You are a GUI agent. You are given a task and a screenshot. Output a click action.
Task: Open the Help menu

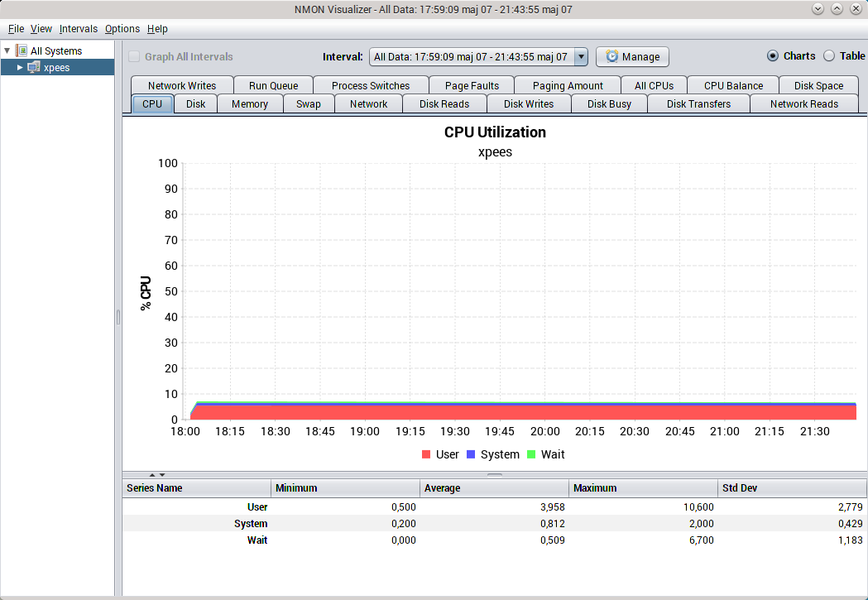157,29
